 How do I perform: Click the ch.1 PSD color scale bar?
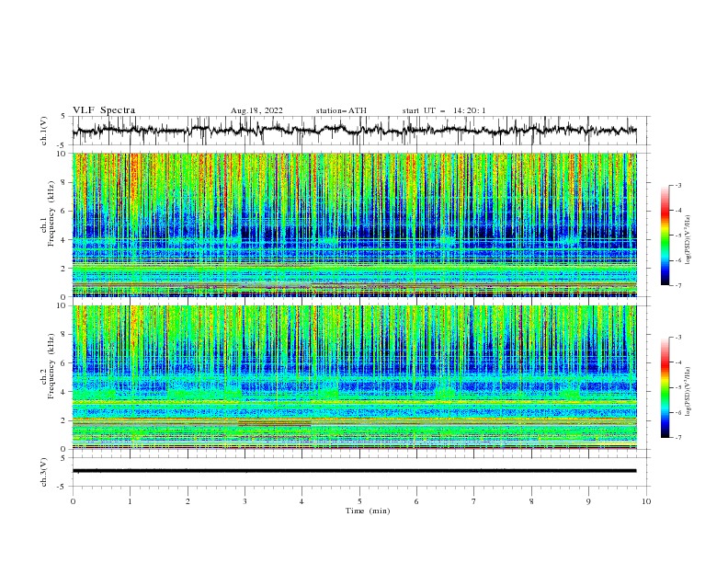pyautogui.click(x=665, y=235)
